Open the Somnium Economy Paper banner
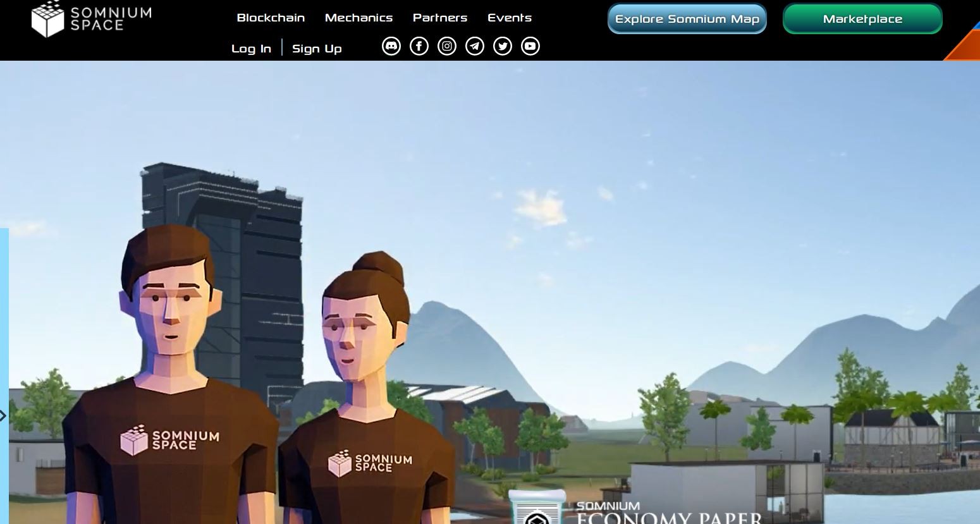Image resolution: width=980 pixels, height=524 pixels. [637, 508]
